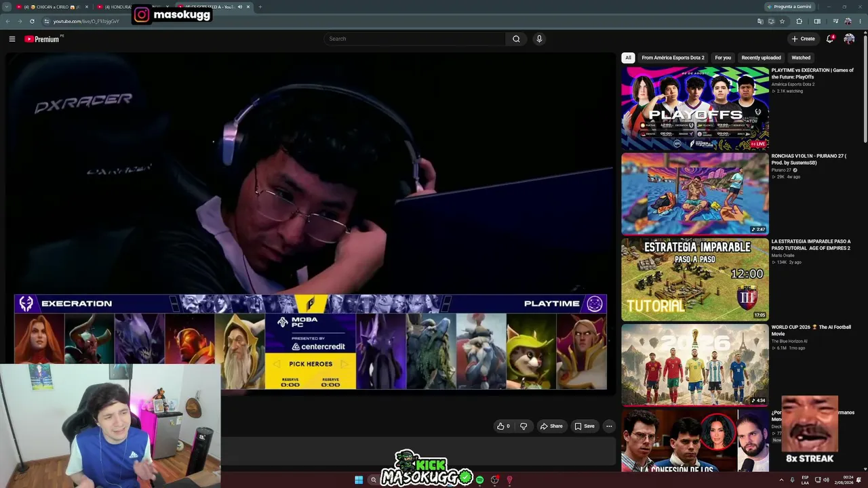Viewport: 868px width, 488px height.
Task: Open PLAYTIME vs EXECRATION video title link
Action: (812, 73)
